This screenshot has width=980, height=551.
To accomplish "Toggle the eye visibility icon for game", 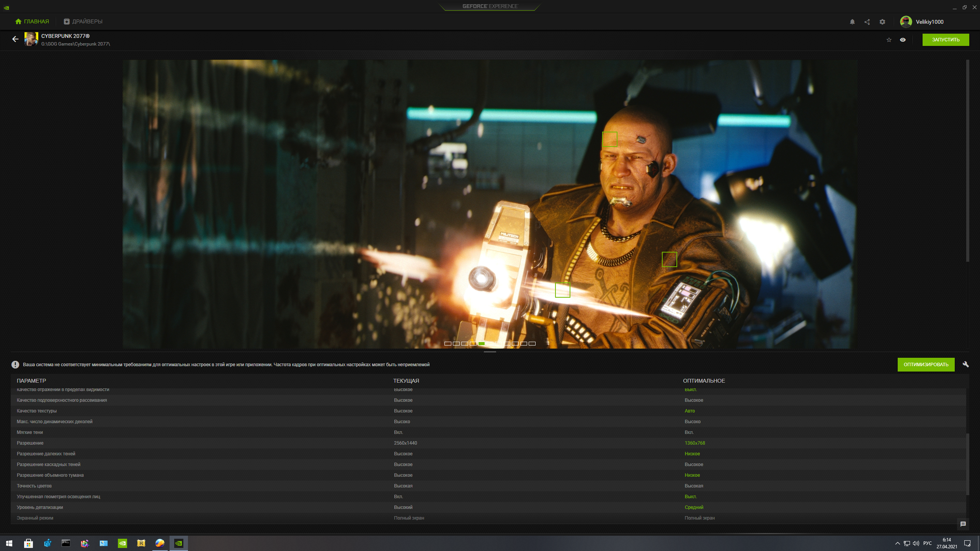I will click(903, 40).
